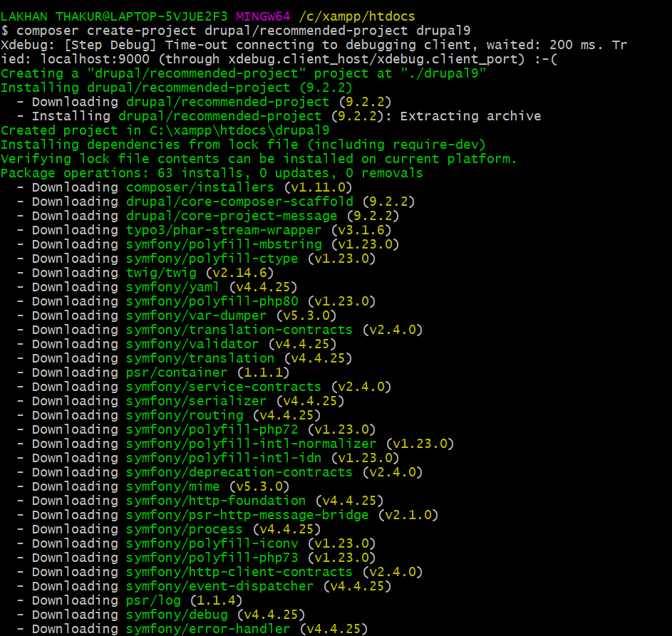Click the symfony/polyfill-php80 line
The image size is (672, 636).
[196, 301]
